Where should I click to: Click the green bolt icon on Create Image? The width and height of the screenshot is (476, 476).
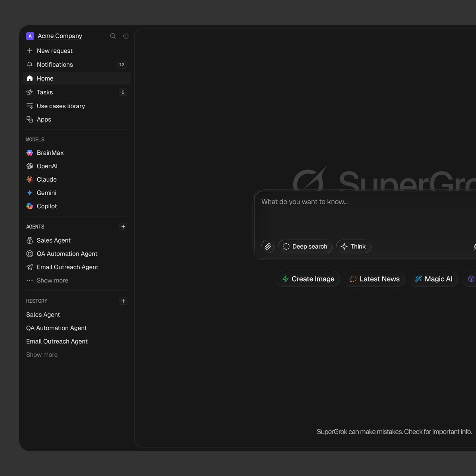(x=286, y=279)
